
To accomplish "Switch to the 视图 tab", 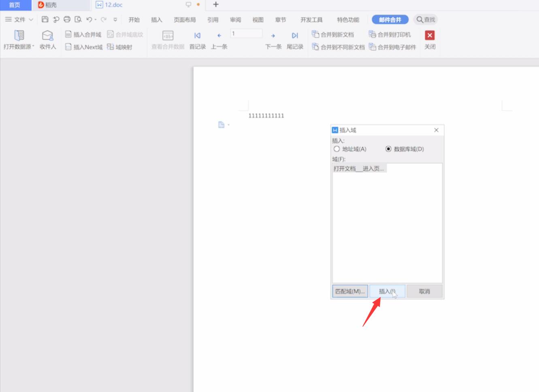I will pos(258,19).
